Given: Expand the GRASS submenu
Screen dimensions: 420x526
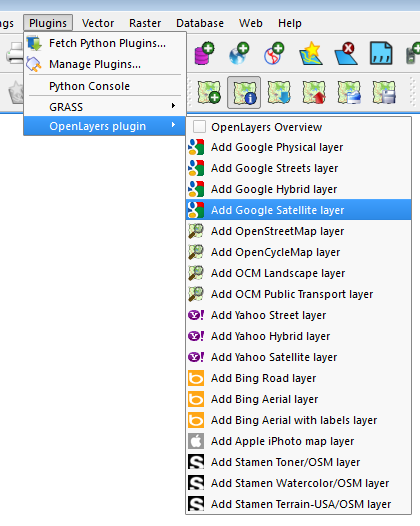Looking at the screenshot, I should (x=105, y=107).
